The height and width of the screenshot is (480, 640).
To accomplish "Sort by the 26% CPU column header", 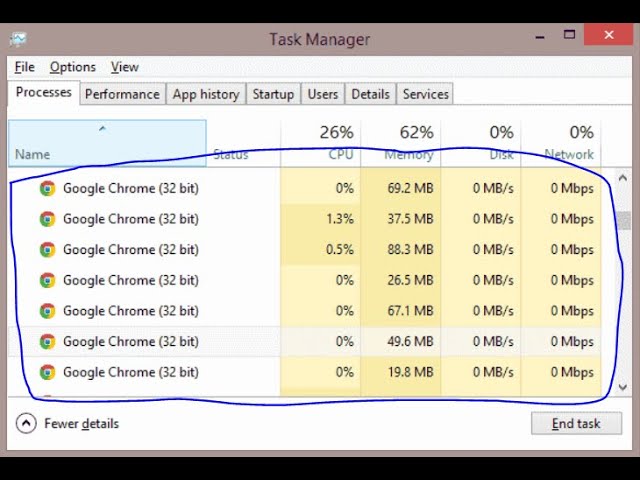I will point(320,143).
